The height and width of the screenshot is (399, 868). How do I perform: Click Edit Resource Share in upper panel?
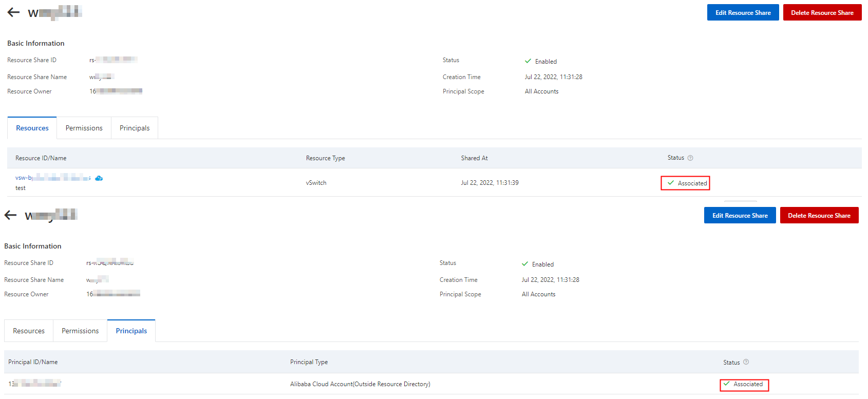tap(743, 12)
